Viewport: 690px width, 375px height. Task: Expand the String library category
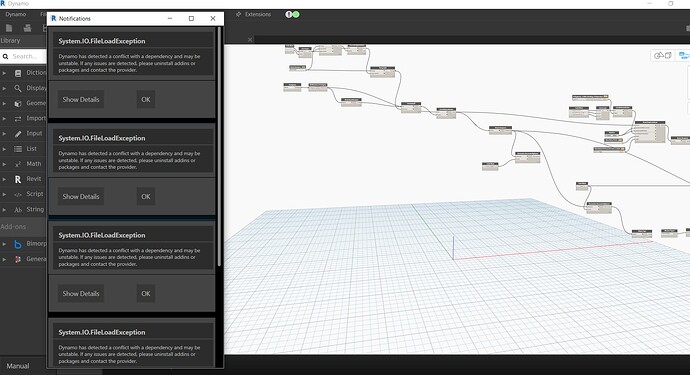pos(4,210)
